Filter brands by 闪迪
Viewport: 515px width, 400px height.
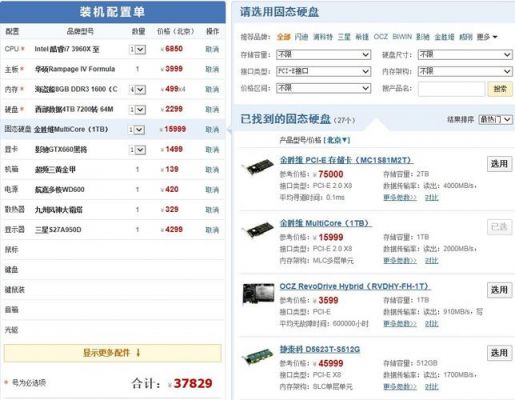[301, 37]
